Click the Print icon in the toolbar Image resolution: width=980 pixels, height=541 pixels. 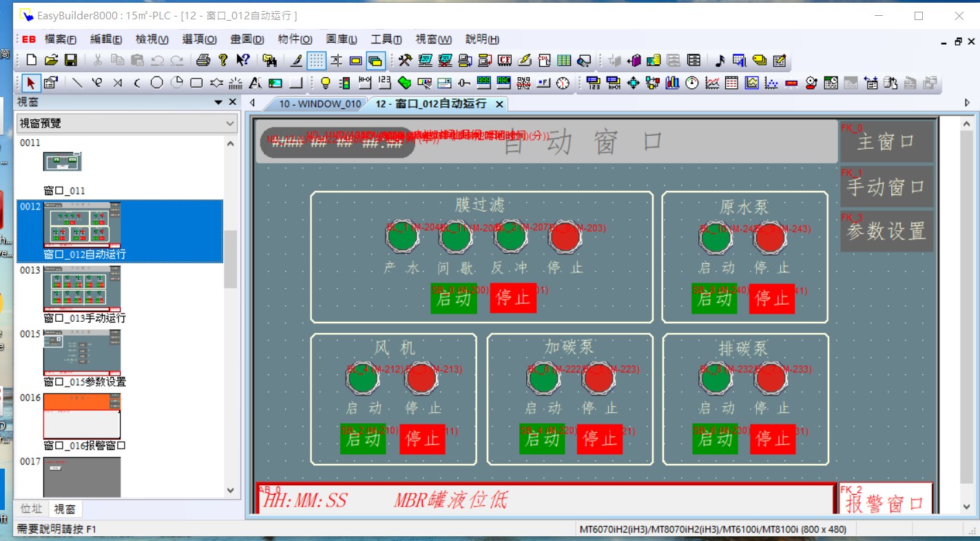pos(202,61)
